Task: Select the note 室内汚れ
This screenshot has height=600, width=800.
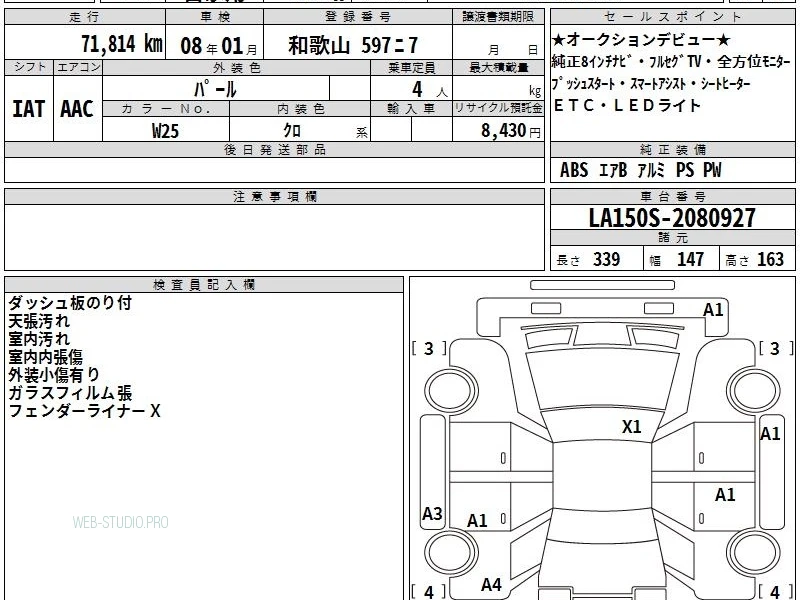Action: coord(39,339)
